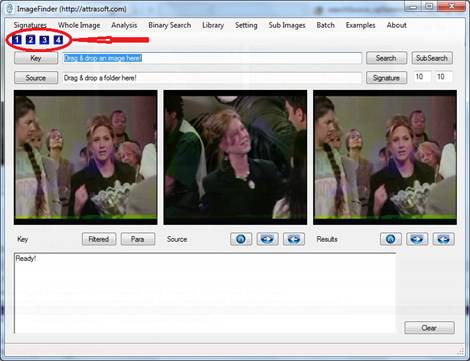Click inside the Ready! output text area
The image size is (470, 361).
(x=205, y=293)
